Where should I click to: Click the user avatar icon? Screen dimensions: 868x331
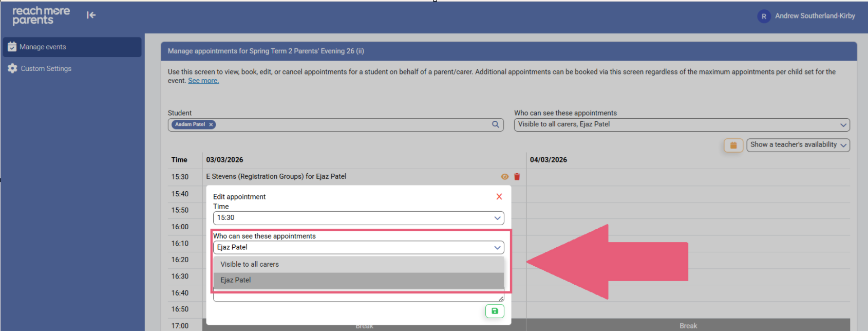[763, 16]
